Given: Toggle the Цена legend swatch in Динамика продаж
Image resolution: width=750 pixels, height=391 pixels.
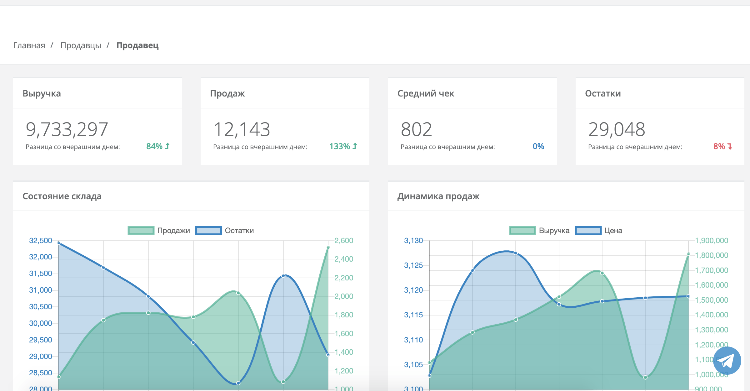Looking at the screenshot, I should (588, 230).
